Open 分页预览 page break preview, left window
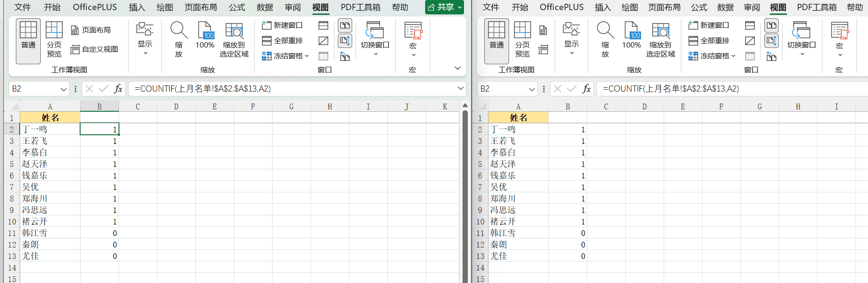This screenshot has width=868, height=283. coord(54,40)
